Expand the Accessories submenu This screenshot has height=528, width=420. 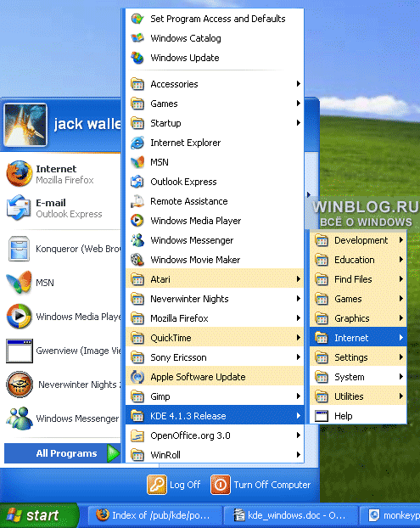[x=215, y=84]
